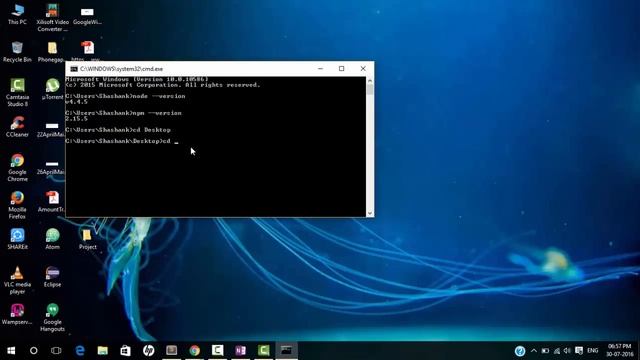This screenshot has height=360, width=640.
Task: Show hidden system tray icons
Action: (533, 351)
